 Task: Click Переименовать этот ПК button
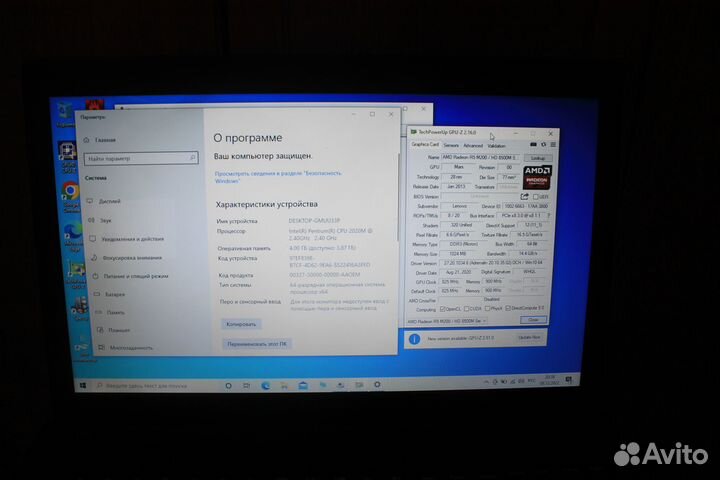point(257,344)
